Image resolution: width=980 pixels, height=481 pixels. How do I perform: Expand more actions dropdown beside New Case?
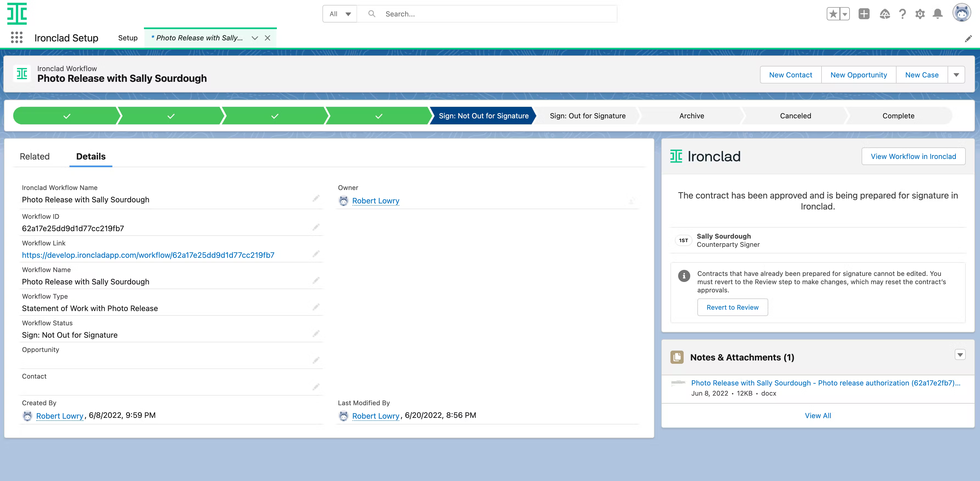click(956, 75)
